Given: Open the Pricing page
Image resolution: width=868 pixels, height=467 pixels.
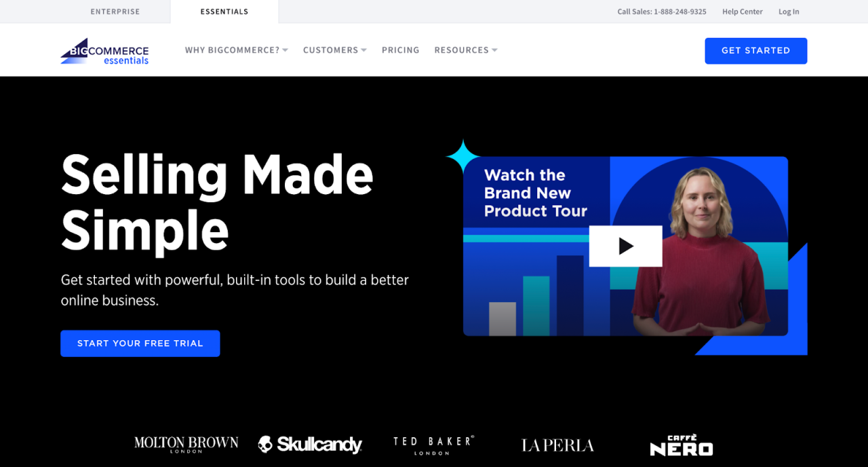Looking at the screenshot, I should (400, 50).
